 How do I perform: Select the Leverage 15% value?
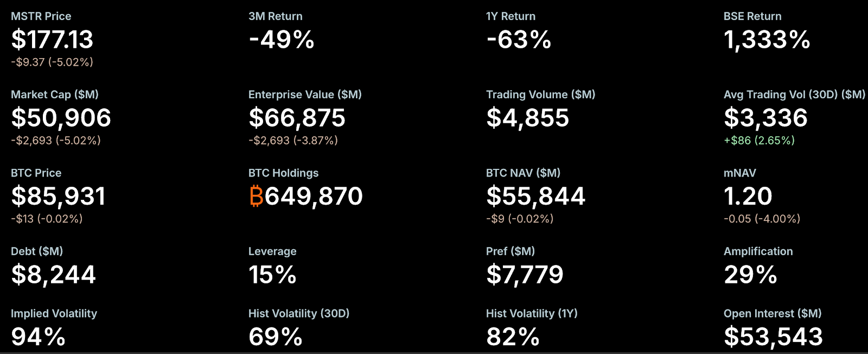click(272, 275)
